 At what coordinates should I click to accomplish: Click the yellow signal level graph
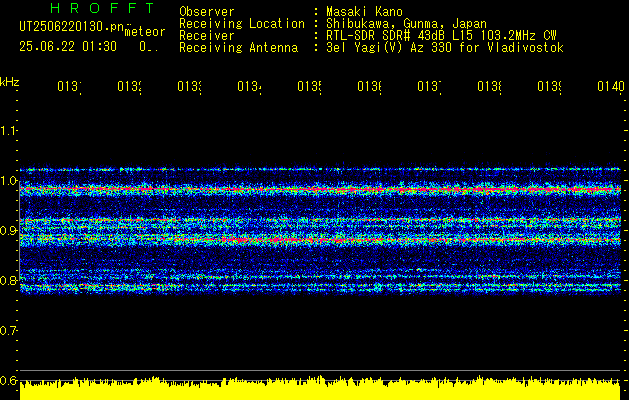[x=320, y=388]
